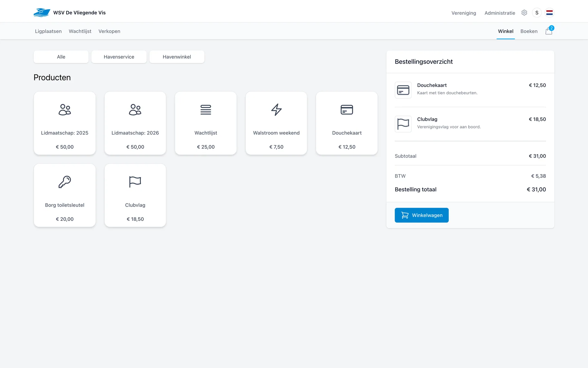The image size is (588, 368).
Task: Click the Walstroom weekend lightning icon
Action: [x=276, y=109]
